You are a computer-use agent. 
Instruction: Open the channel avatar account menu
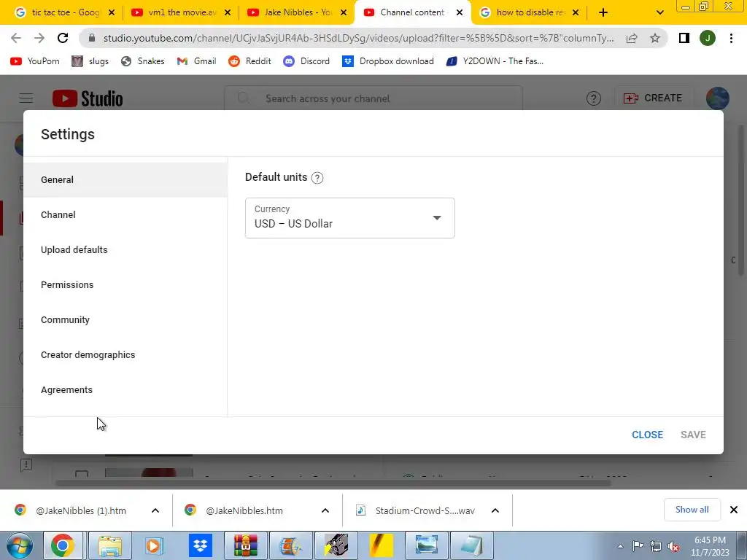point(718,98)
